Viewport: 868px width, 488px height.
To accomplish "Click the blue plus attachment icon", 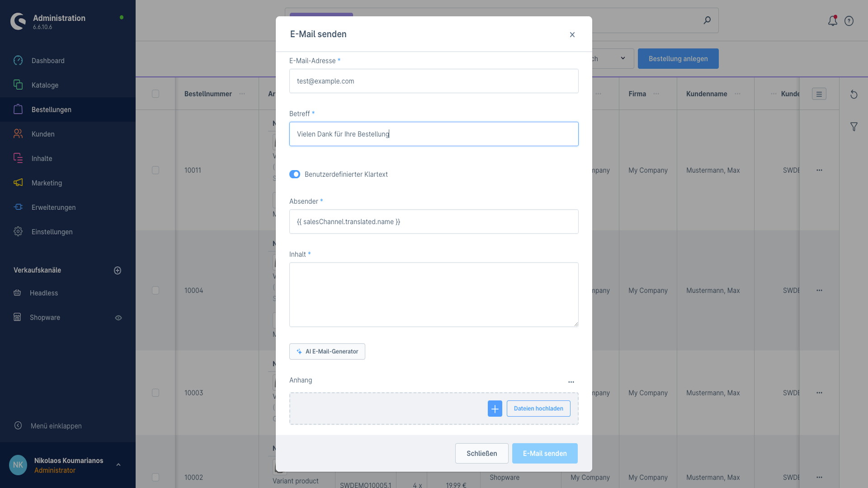I will (x=495, y=408).
